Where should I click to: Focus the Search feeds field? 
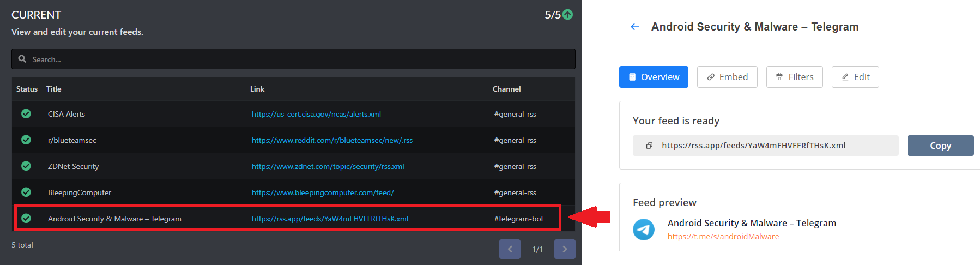[293, 59]
